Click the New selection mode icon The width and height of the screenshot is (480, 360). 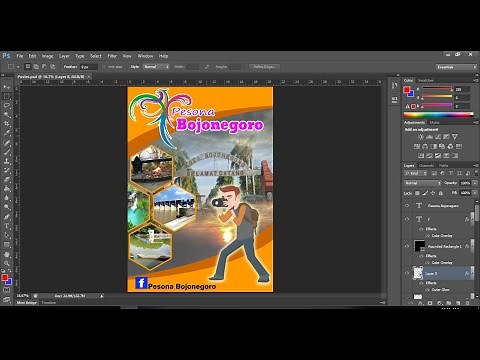[28, 67]
